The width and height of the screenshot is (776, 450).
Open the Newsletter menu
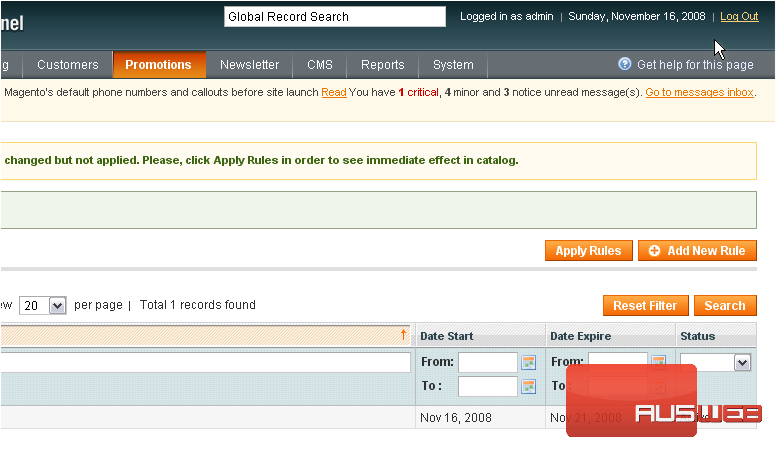tap(249, 65)
